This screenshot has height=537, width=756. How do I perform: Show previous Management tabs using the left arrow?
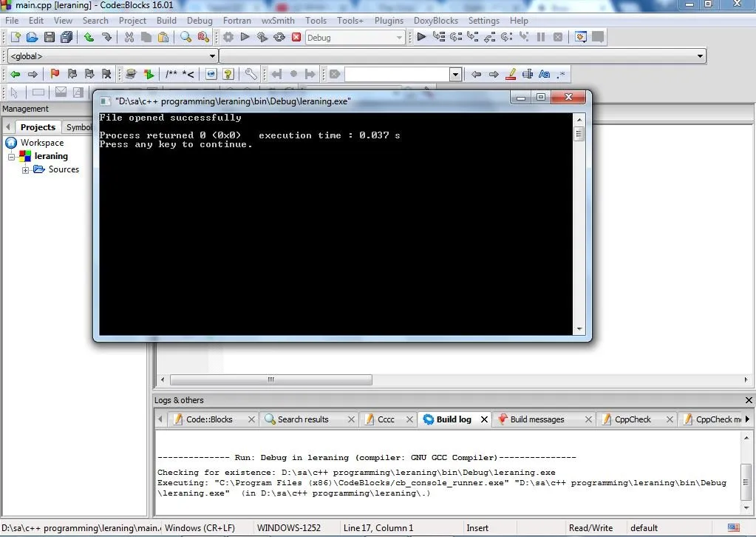click(7, 127)
